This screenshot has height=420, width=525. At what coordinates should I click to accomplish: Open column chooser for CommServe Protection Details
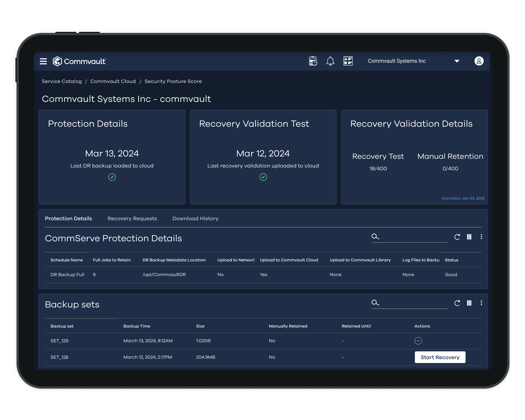(469, 237)
